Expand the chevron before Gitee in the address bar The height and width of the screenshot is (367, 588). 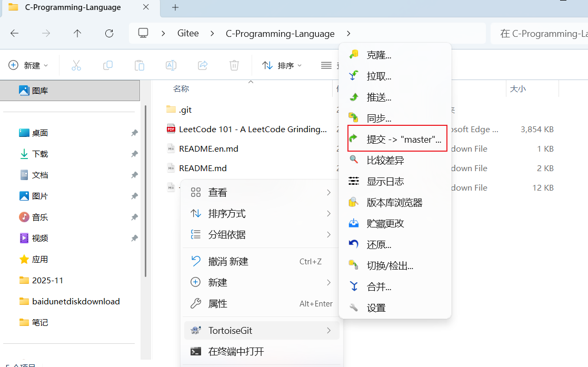coord(163,33)
